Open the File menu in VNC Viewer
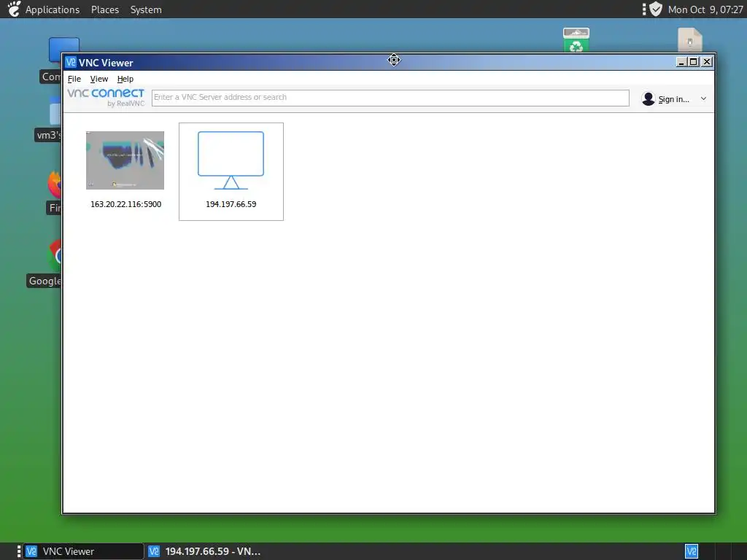This screenshot has width=747, height=560. 74,79
